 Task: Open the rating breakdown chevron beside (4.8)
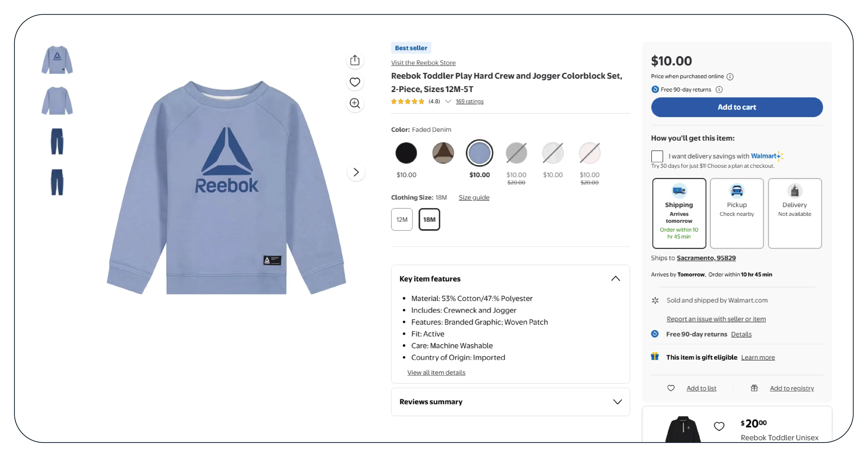click(448, 101)
